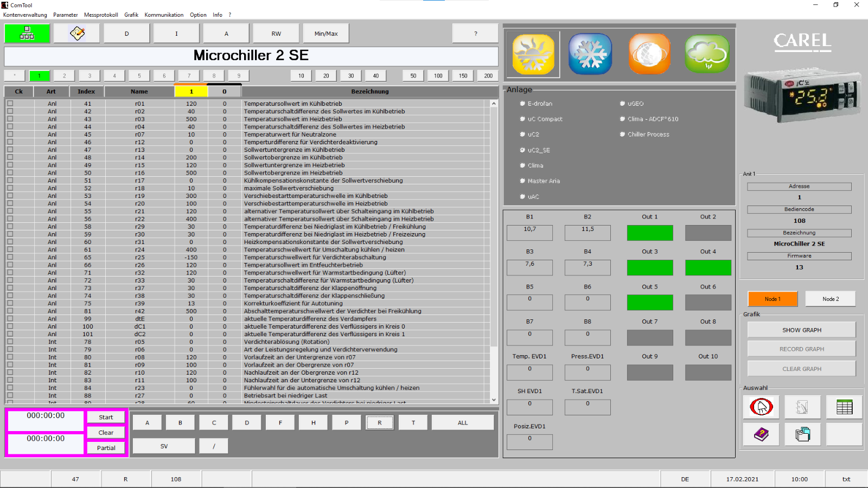
Task: Tick the checkbox for row r12
Action: [x=10, y=142]
